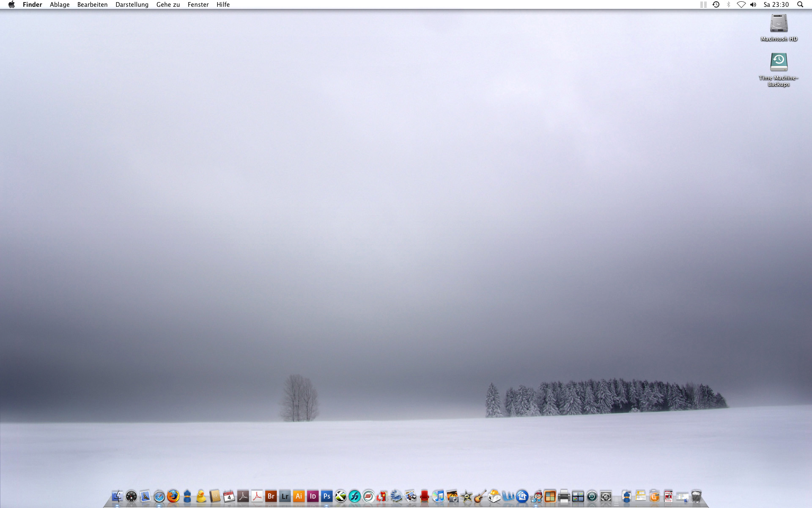812x508 pixels.
Task: Open the Address Book icon
Action: [215, 496]
